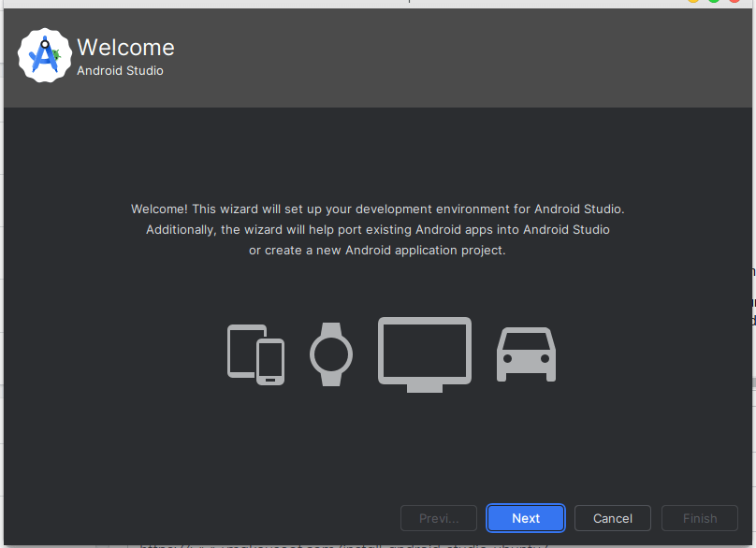Click the Wear OS watch icon
Viewport: 756px width, 548px height.
tap(331, 354)
